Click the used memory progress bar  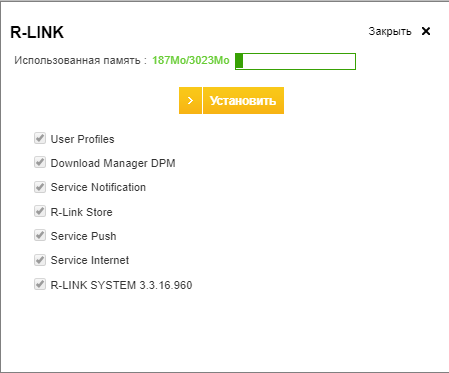pyautogui.click(x=295, y=61)
